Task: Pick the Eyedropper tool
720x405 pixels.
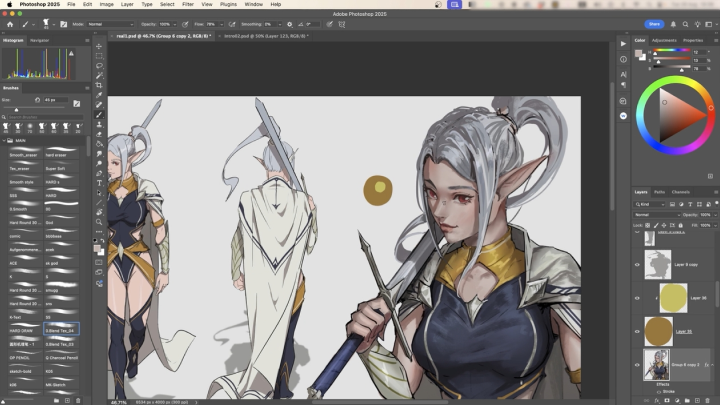Action: tap(99, 95)
